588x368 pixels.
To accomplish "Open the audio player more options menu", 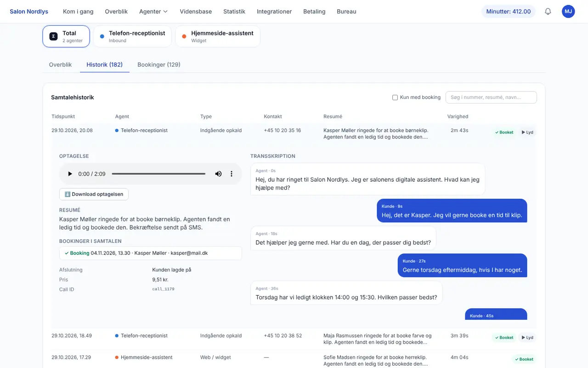I will pos(232,174).
